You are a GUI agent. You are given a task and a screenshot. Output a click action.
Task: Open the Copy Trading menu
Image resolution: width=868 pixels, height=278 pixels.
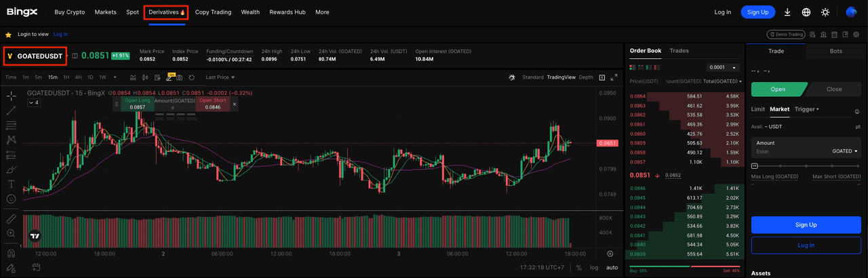[213, 12]
